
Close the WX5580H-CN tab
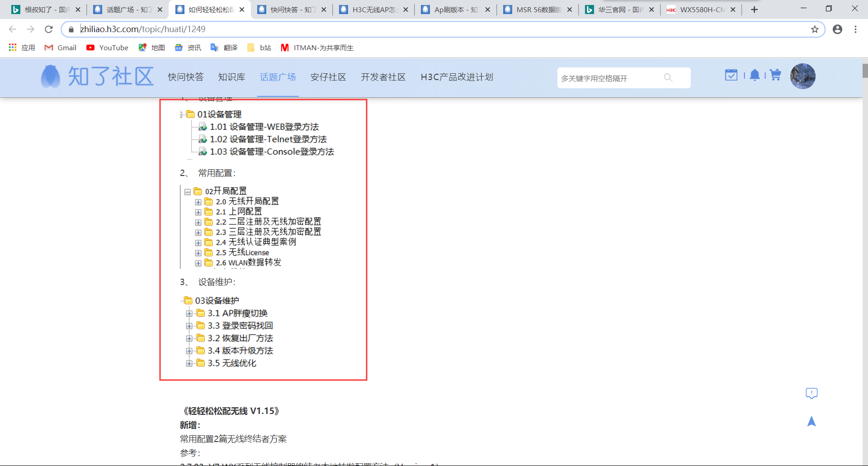733,10
